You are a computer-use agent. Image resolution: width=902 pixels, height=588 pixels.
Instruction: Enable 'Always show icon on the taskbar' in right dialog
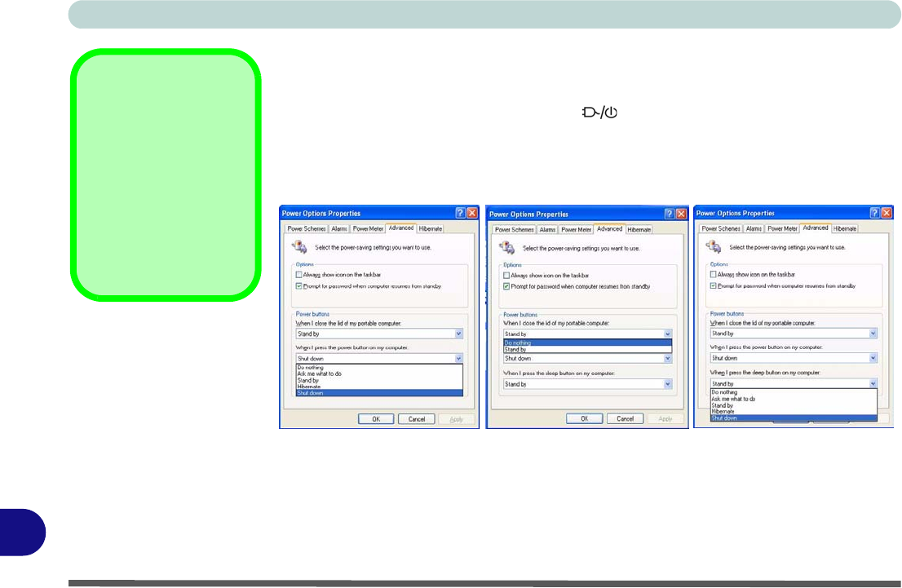pos(713,275)
